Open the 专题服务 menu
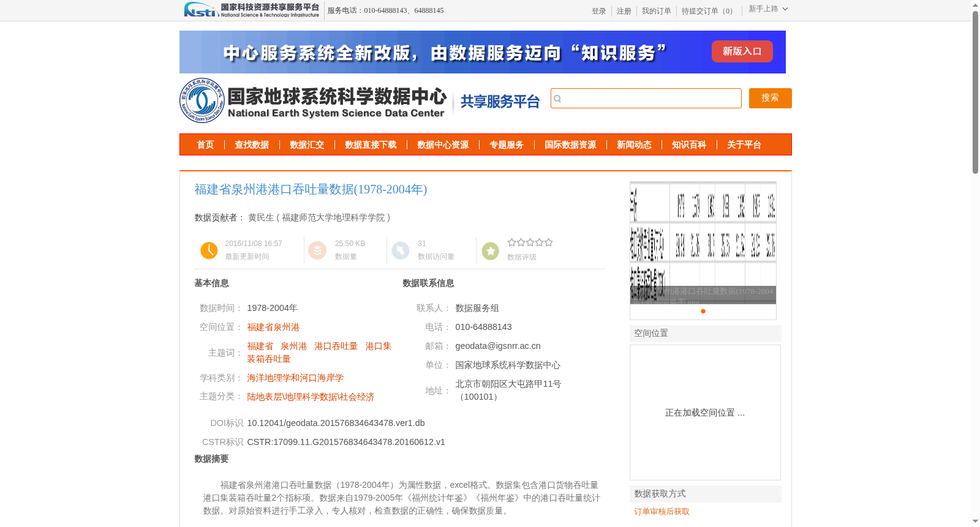 coord(507,145)
